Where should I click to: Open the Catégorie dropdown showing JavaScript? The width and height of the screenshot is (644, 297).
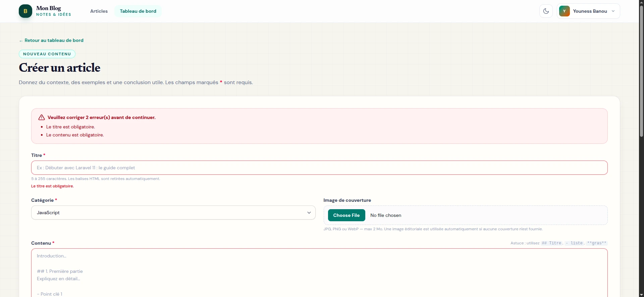pyautogui.click(x=173, y=213)
